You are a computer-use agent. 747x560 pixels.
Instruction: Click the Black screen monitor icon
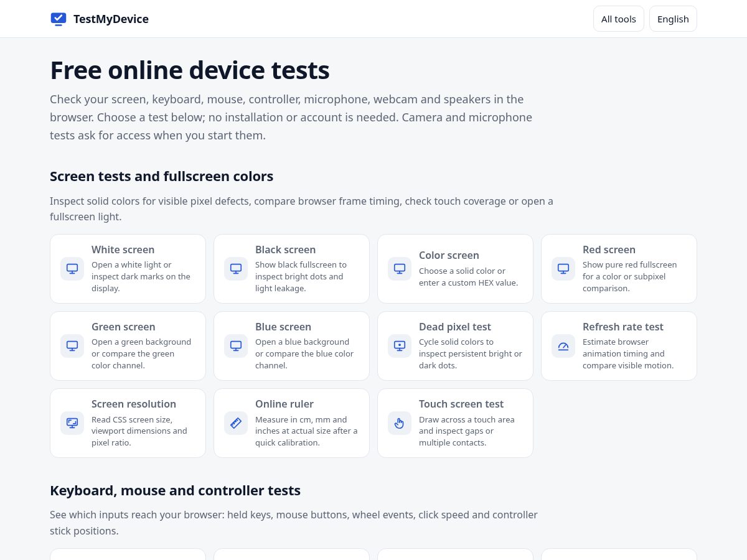[x=236, y=269]
